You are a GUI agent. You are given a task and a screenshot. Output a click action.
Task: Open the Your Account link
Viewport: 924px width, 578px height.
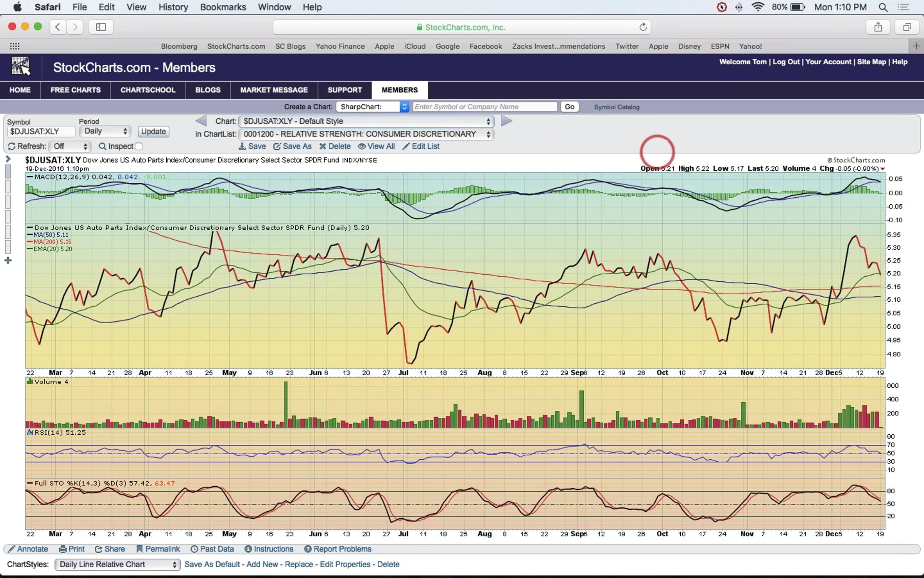click(x=828, y=62)
